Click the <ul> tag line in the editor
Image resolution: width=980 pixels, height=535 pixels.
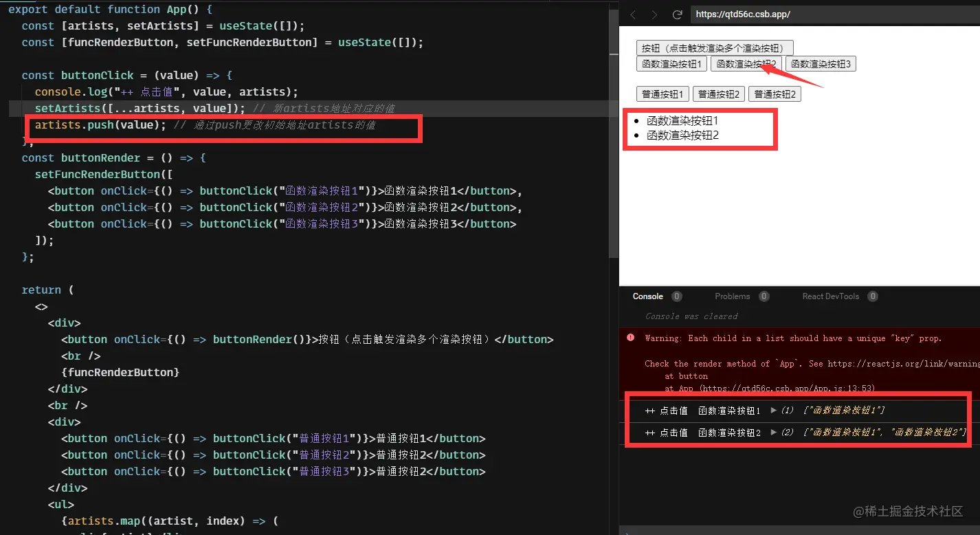(x=61, y=504)
